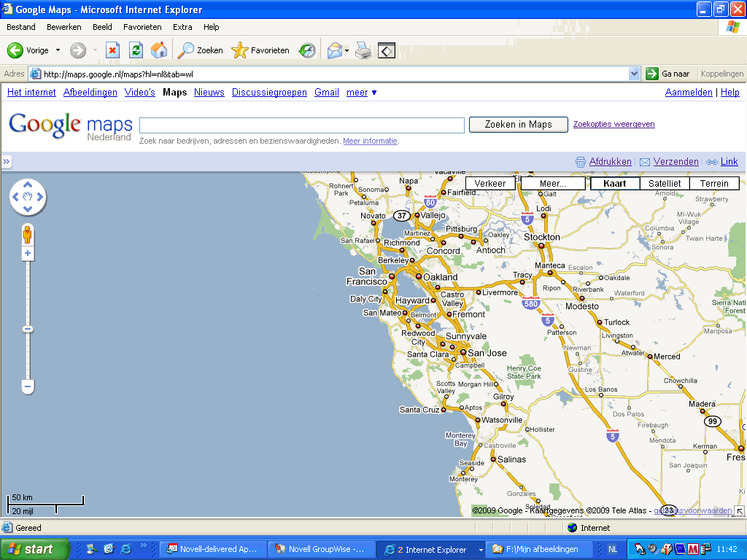Open the Afbeeldingen link
The image size is (747, 560).
pyautogui.click(x=90, y=93)
